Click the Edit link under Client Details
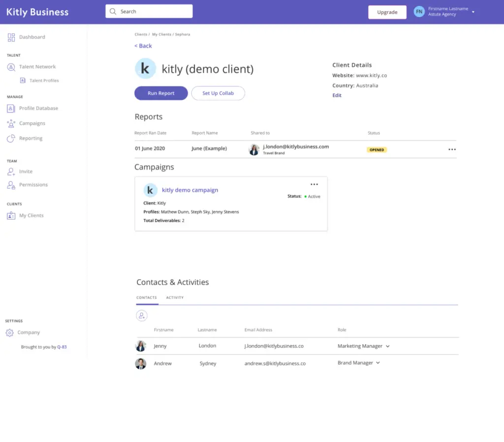The height and width of the screenshot is (442, 504). [x=337, y=95]
